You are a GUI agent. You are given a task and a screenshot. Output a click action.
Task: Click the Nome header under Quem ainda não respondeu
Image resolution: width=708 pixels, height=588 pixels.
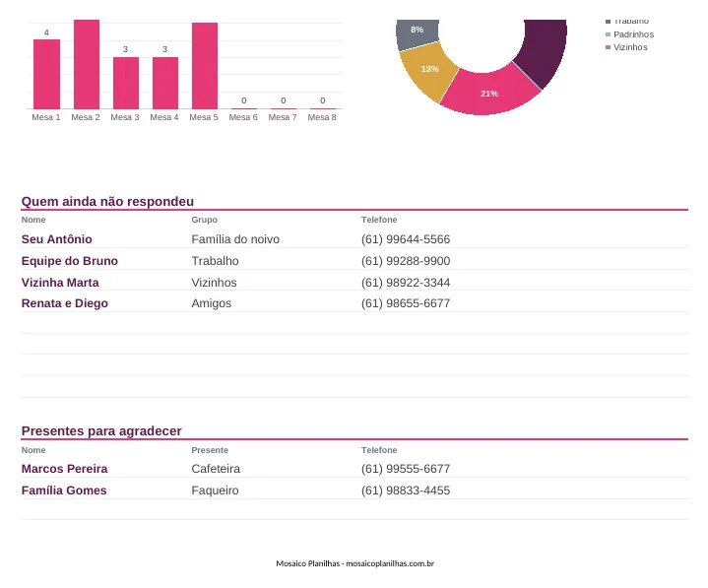33,220
